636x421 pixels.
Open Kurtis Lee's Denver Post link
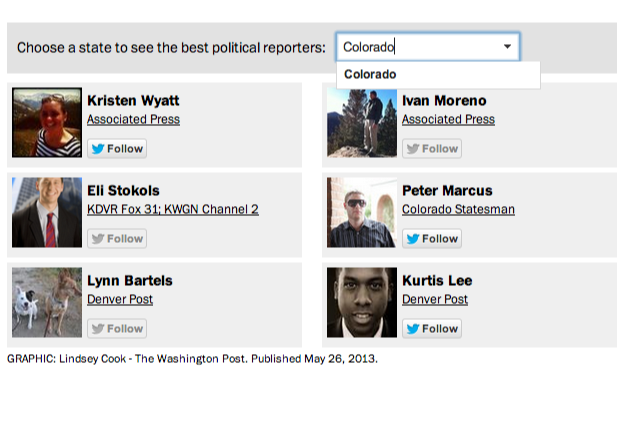(435, 300)
